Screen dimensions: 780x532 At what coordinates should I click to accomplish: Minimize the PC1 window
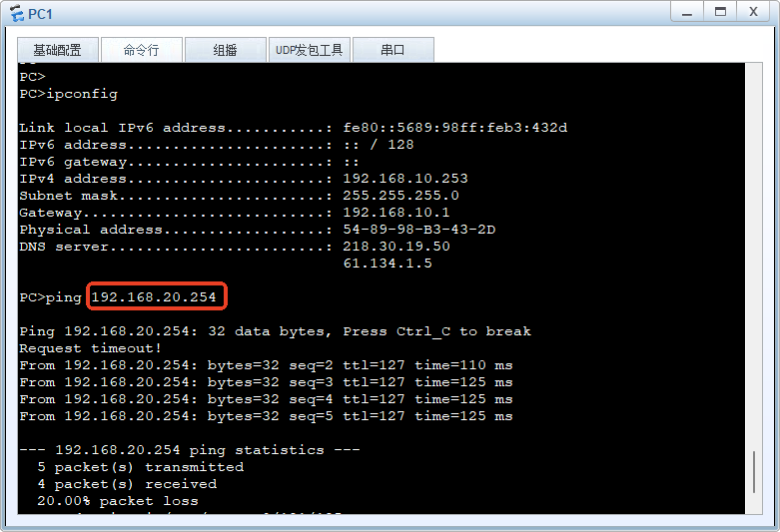point(687,12)
